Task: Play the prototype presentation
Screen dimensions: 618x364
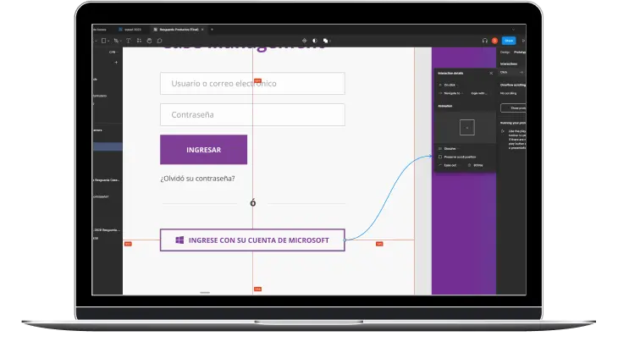Action: [x=523, y=41]
